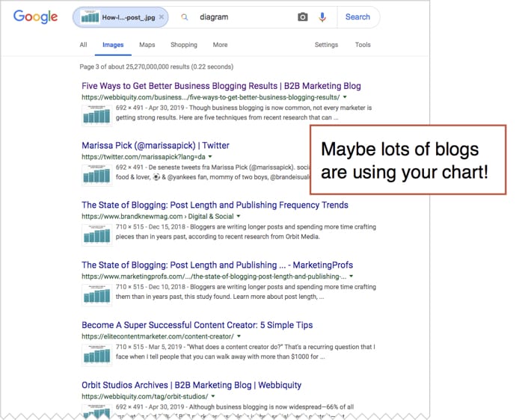The width and height of the screenshot is (531, 420).
Task: Open 'Become A Super Successful Content Creator' link
Action: pyautogui.click(x=197, y=325)
